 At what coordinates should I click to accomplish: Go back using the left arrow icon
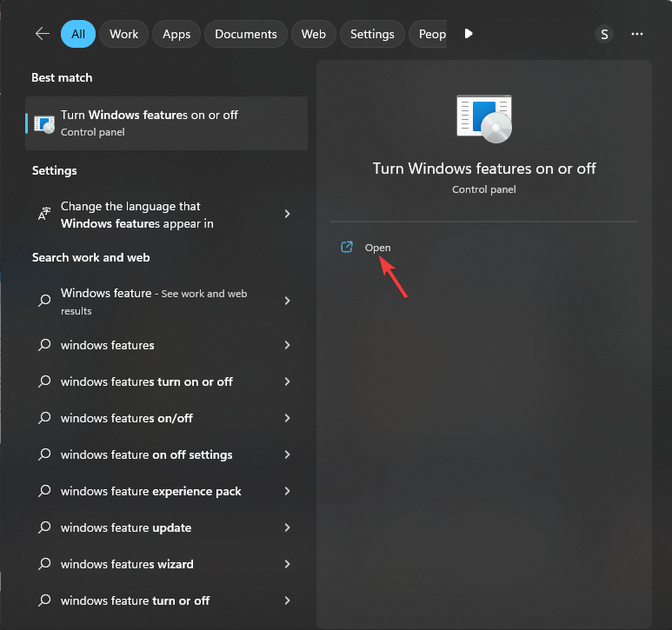coord(43,33)
